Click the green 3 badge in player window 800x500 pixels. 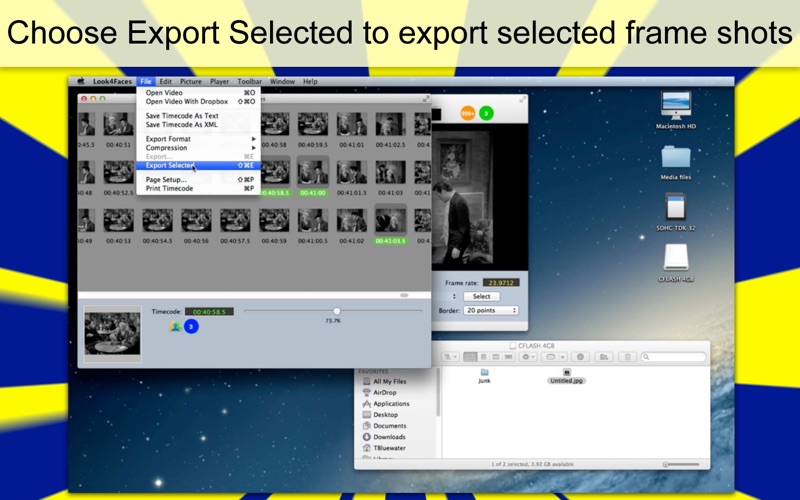click(x=486, y=113)
